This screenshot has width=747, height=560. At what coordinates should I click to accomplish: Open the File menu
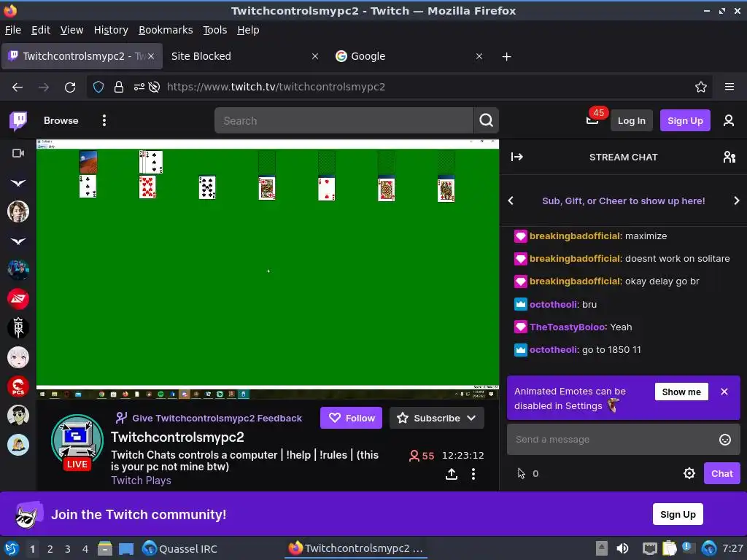[13, 30]
